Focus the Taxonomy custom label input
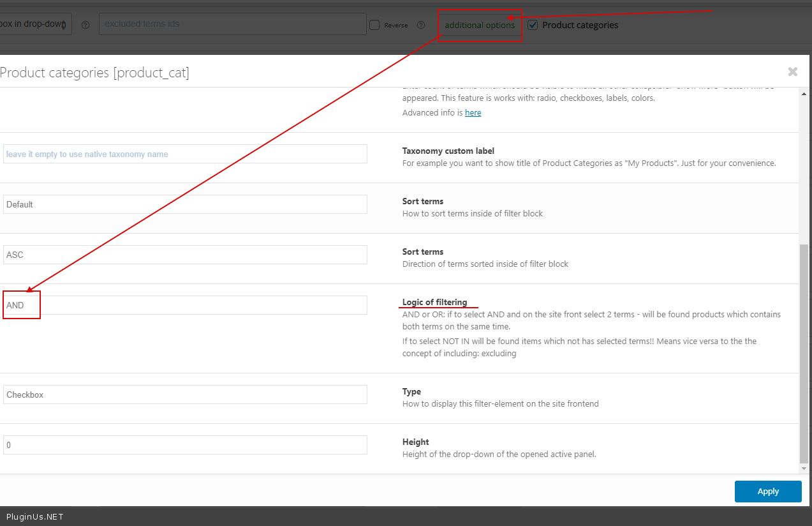 pyautogui.click(x=185, y=154)
